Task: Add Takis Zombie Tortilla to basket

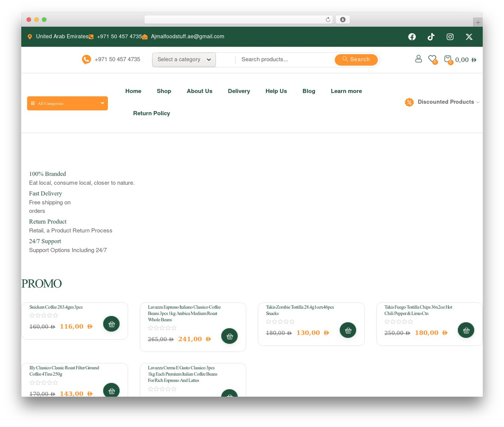Action: [348, 330]
